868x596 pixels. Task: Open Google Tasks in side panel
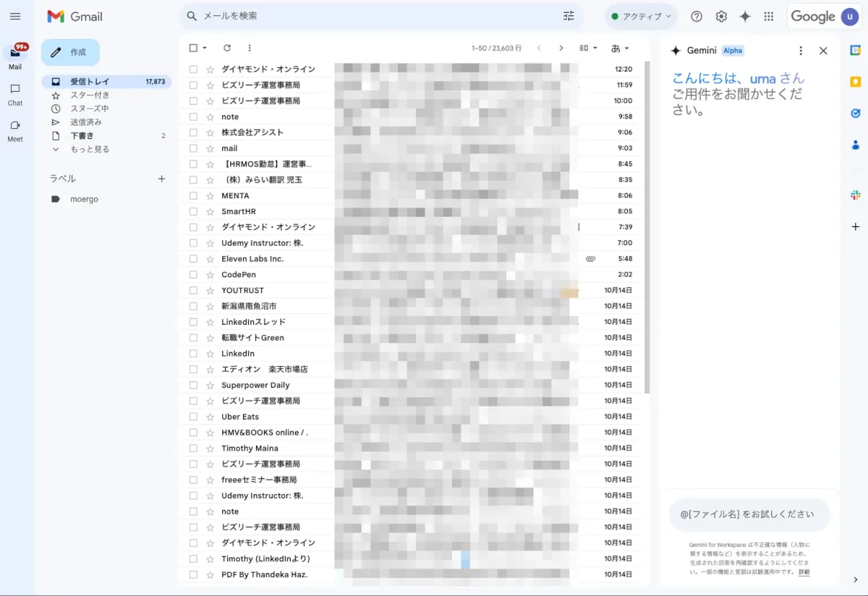point(855,114)
